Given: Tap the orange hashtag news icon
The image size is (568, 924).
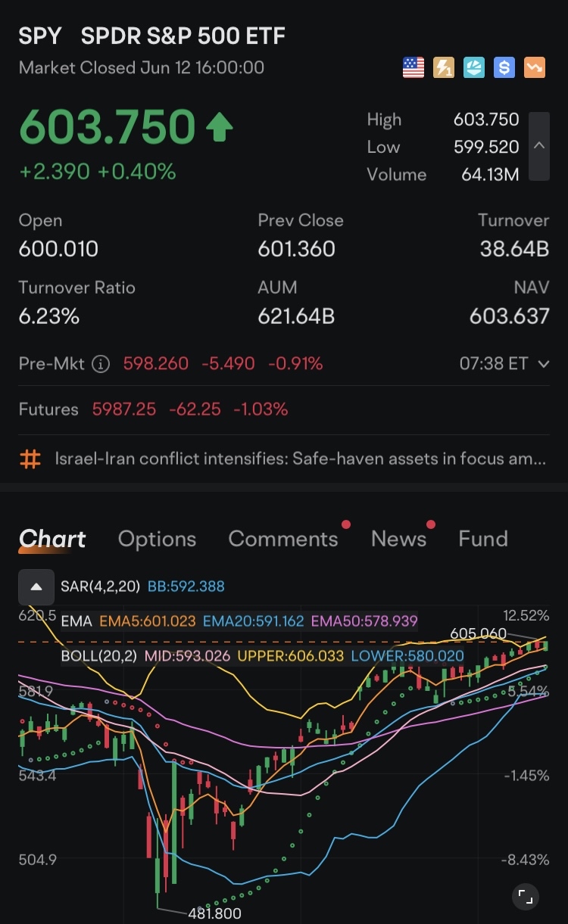Looking at the screenshot, I should 30,459.
